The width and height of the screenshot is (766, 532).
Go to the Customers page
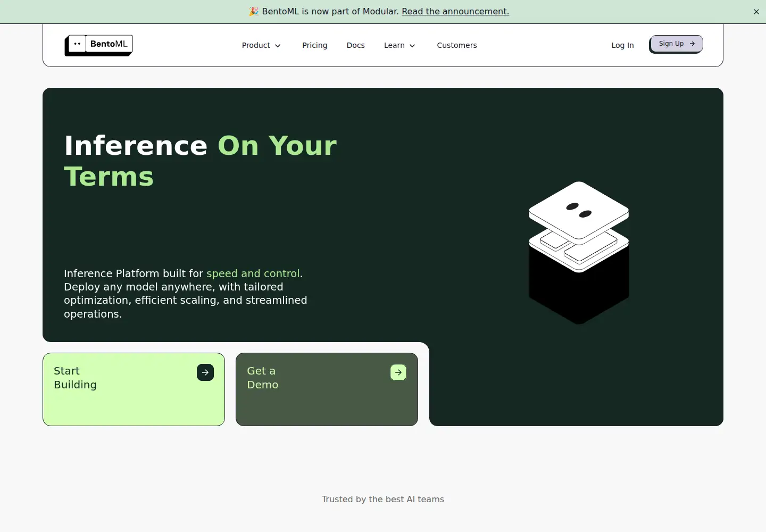coord(457,45)
